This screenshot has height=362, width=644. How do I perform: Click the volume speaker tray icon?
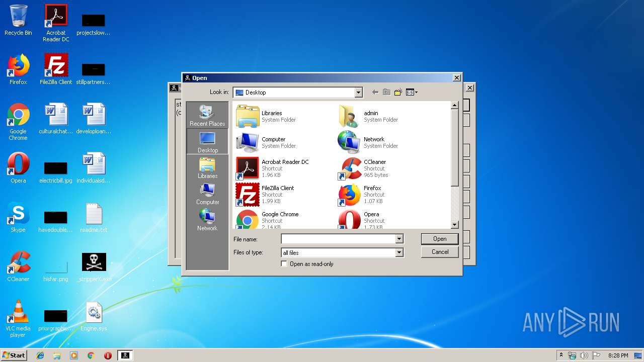point(584,355)
